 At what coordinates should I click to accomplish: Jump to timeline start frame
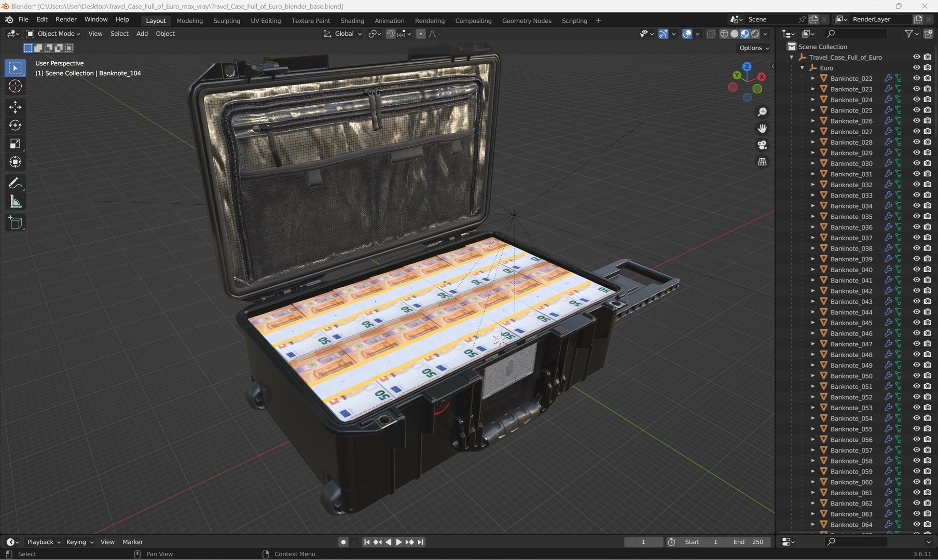367,542
